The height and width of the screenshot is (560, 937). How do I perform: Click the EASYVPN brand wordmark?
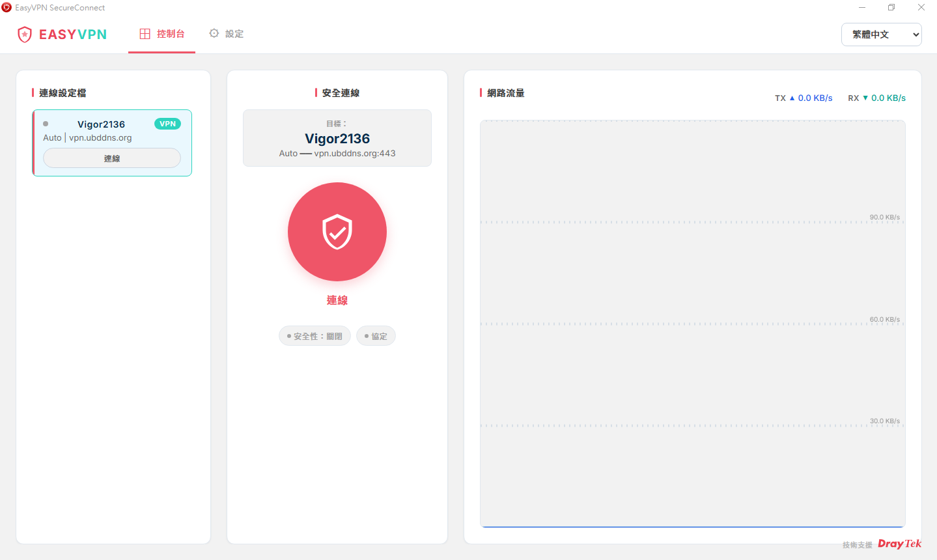[73, 35]
